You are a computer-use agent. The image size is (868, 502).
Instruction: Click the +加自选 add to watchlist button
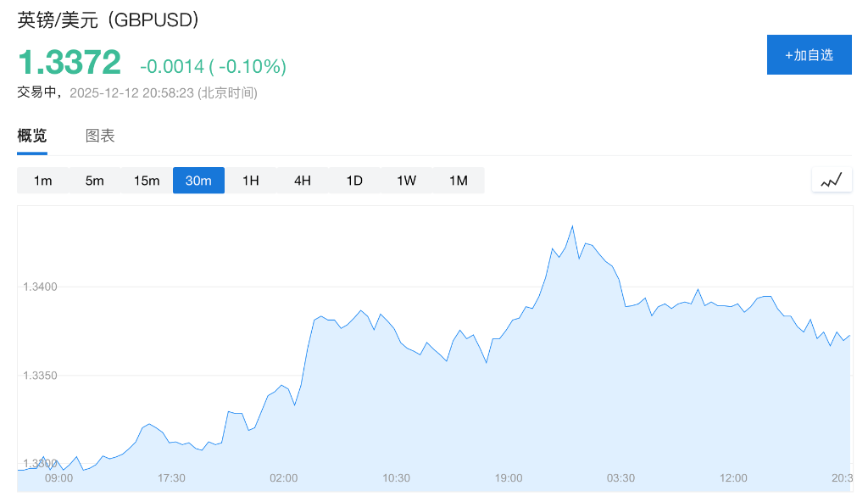click(809, 55)
